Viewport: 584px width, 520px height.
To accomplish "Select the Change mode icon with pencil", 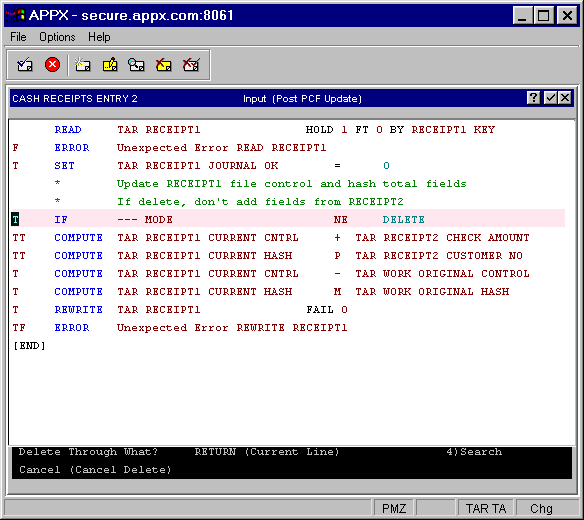I will click(x=110, y=65).
